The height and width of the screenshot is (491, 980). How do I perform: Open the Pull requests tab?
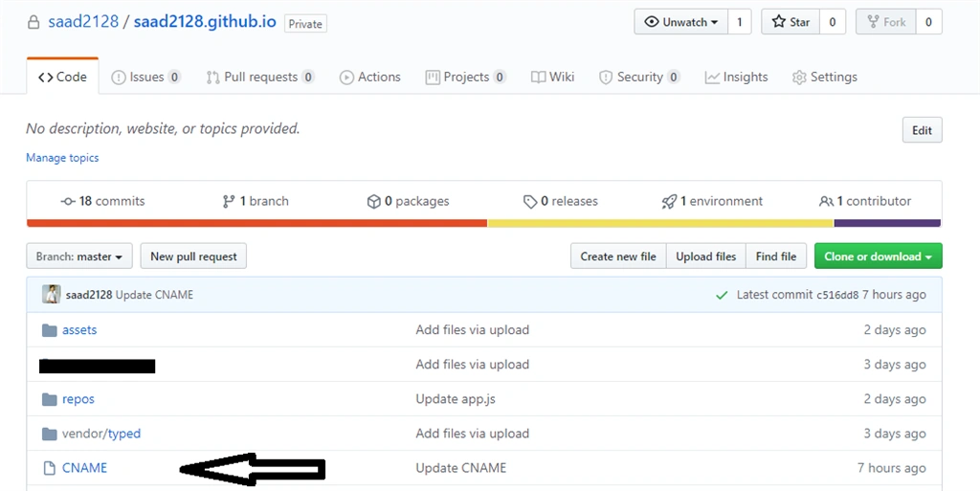tap(260, 77)
